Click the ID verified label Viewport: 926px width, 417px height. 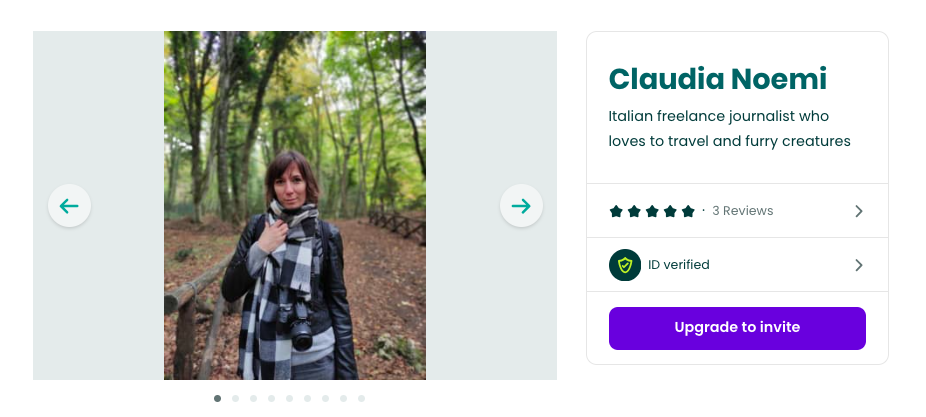[678, 265]
